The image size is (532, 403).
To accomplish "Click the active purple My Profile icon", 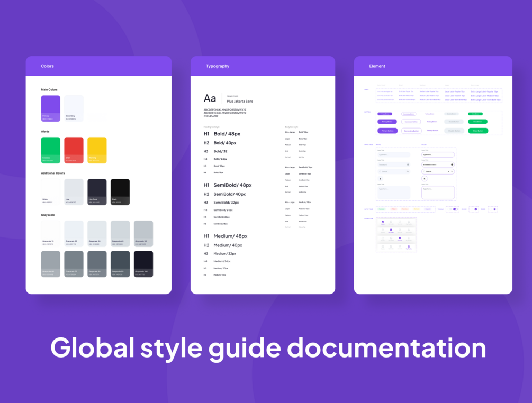I will (x=409, y=246).
